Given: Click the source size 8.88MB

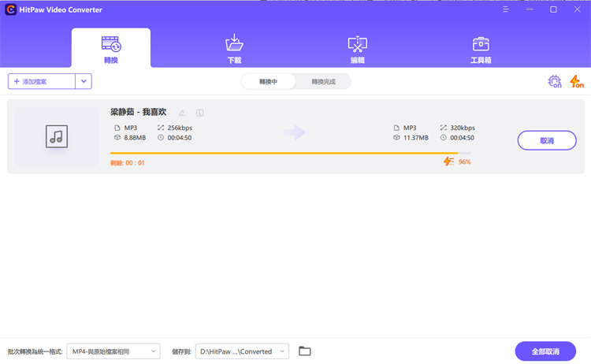Looking at the screenshot, I should pos(135,138).
